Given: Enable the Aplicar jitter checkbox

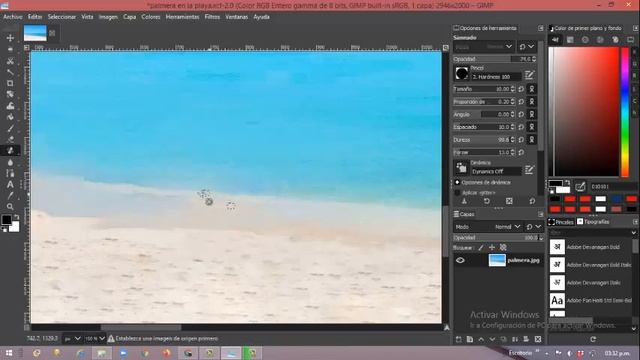Looking at the screenshot, I should (x=457, y=193).
